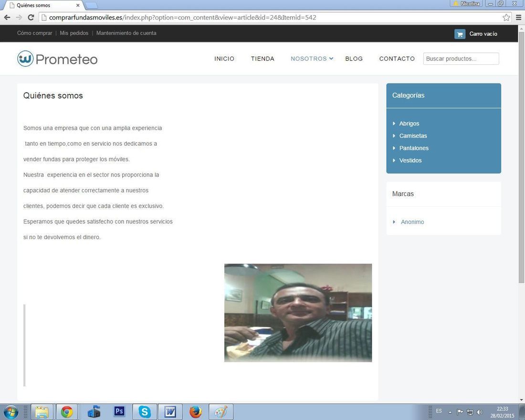The image size is (525, 420).
Task: Open Paint palette icon in taskbar
Action: coord(221,412)
